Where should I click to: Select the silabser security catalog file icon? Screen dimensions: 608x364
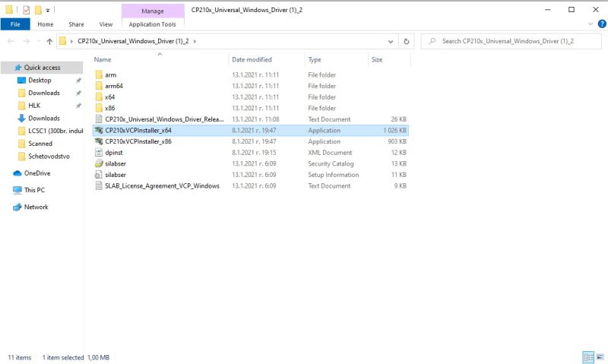click(99, 163)
